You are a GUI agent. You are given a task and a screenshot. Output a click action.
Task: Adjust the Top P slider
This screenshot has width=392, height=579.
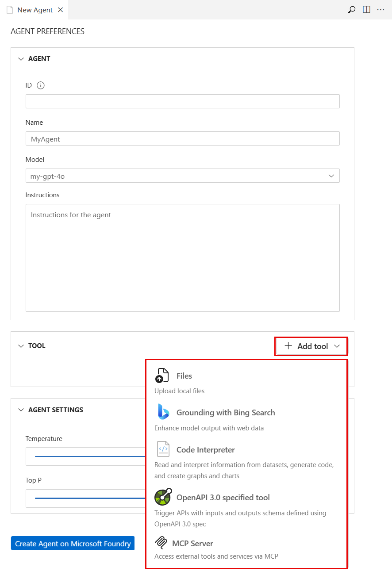click(90, 498)
